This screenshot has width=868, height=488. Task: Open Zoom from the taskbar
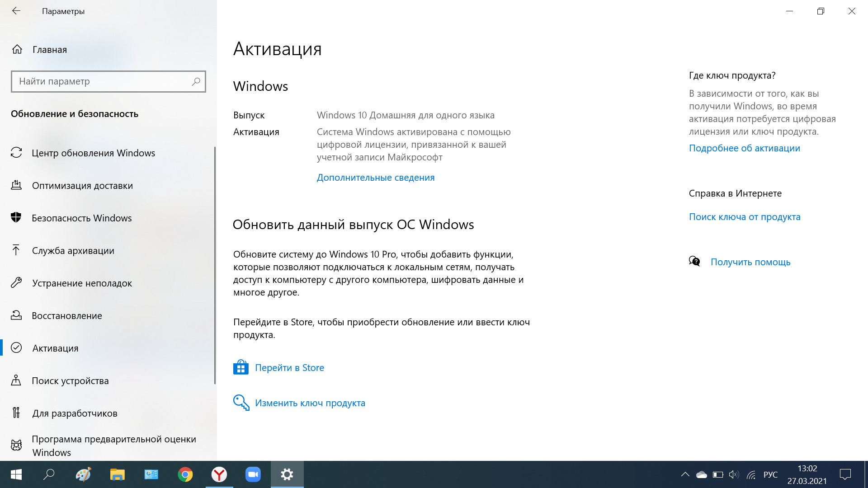[x=253, y=474]
